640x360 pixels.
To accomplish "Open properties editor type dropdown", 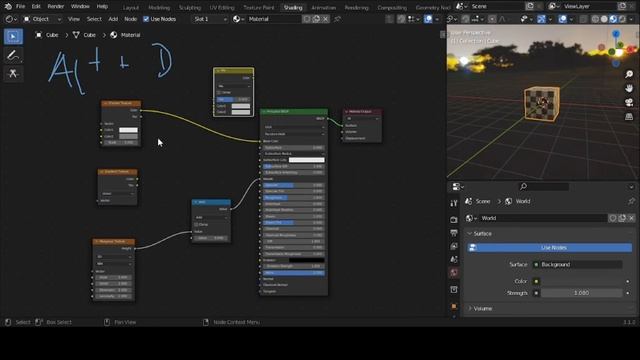I will click(458, 187).
